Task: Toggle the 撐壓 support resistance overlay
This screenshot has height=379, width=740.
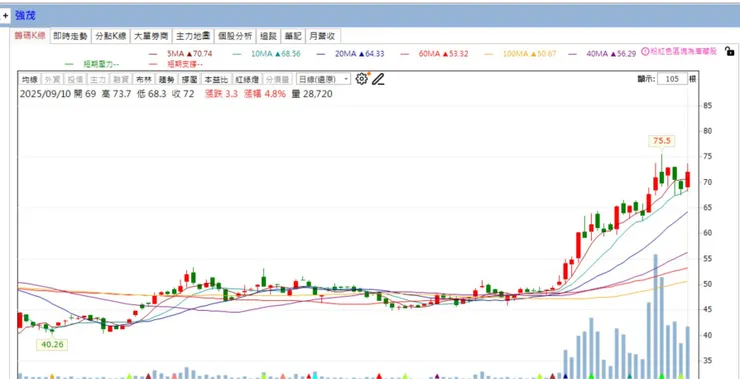Action: [x=189, y=79]
